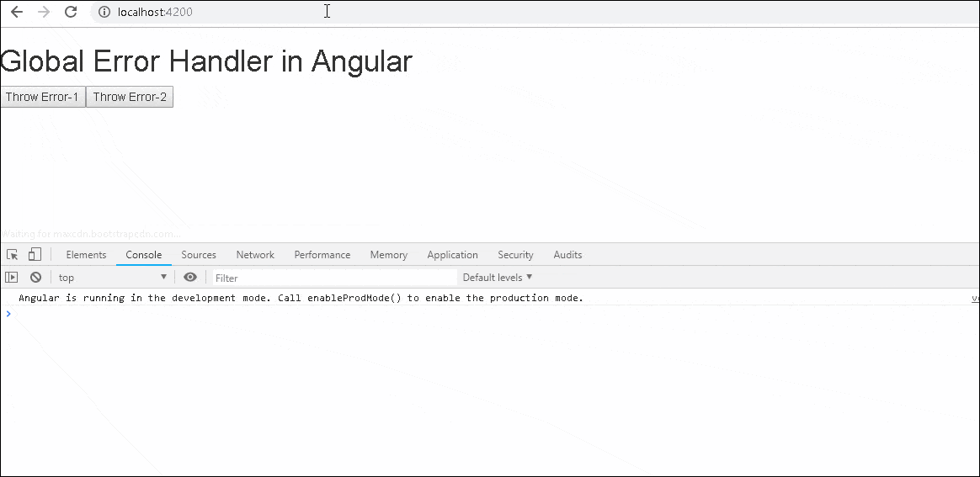Switch to the Sources tab

(x=199, y=255)
